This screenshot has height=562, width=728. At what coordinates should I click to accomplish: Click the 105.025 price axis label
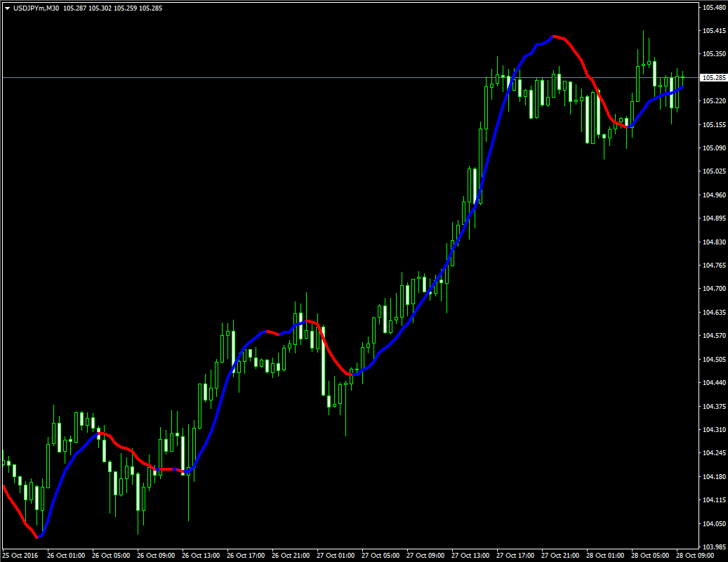[x=714, y=171]
